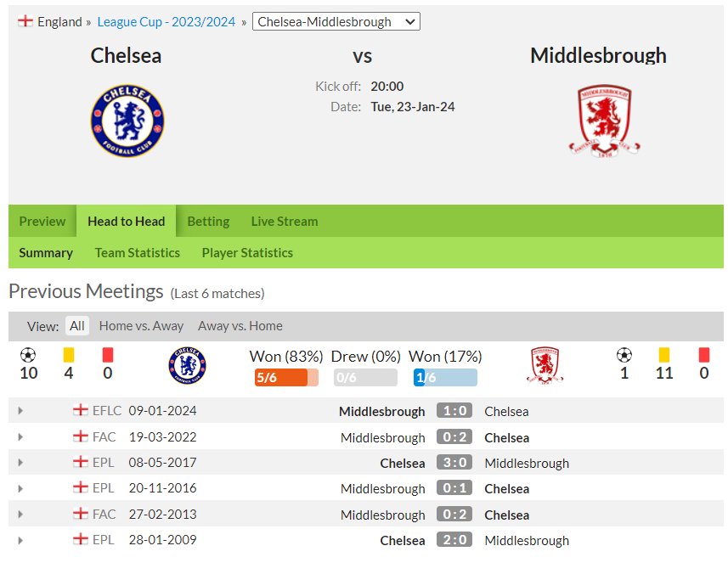
Task: Expand the 28-01-2009 EPL match row
Action: tap(20, 541)
